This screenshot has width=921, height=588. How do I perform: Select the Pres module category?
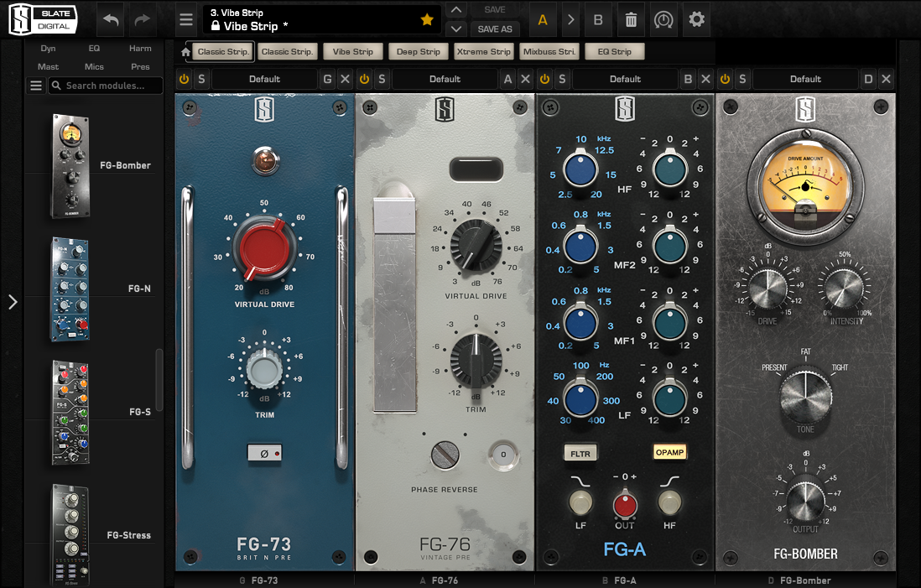(140, 67)
